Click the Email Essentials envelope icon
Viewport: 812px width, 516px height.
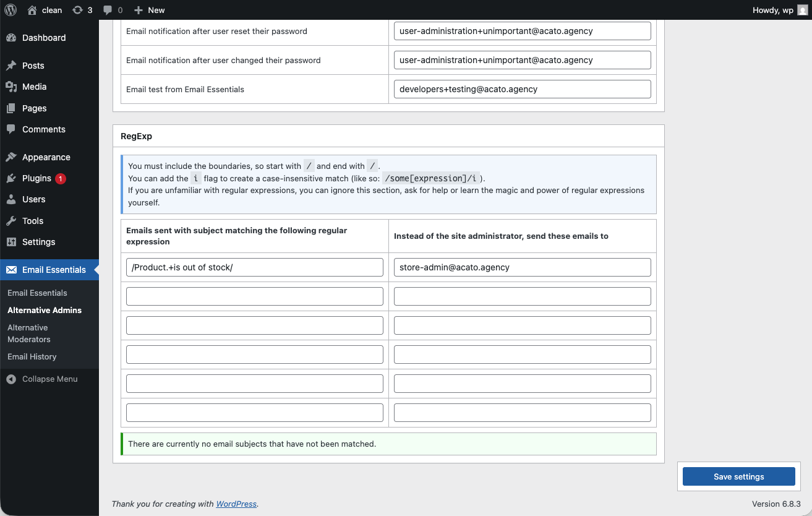click(11, 270)
